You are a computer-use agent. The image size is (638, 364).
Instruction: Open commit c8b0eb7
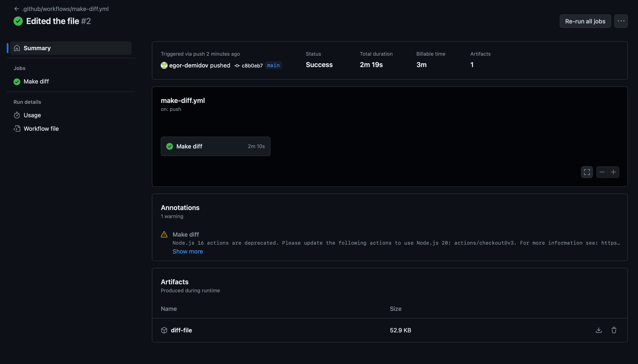click(x=252, y=66)
